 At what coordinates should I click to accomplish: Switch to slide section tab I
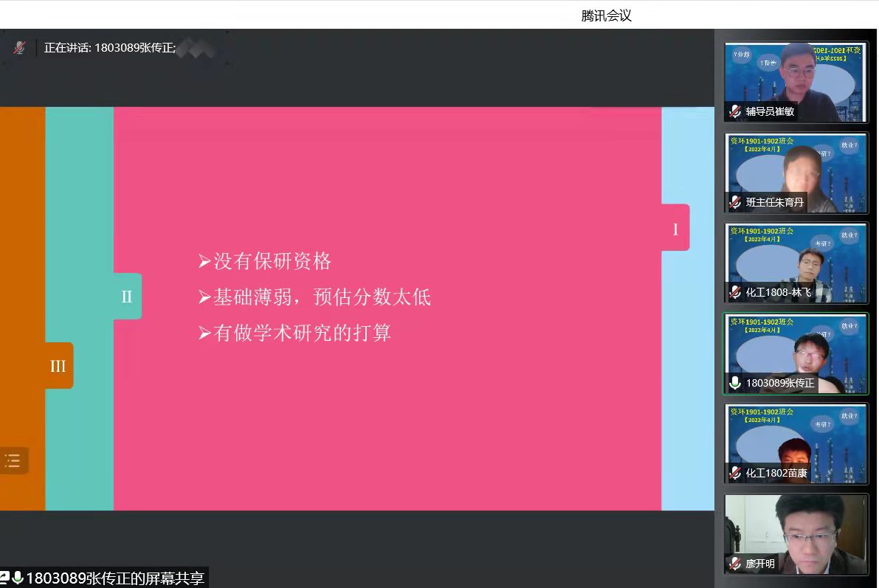675,229
